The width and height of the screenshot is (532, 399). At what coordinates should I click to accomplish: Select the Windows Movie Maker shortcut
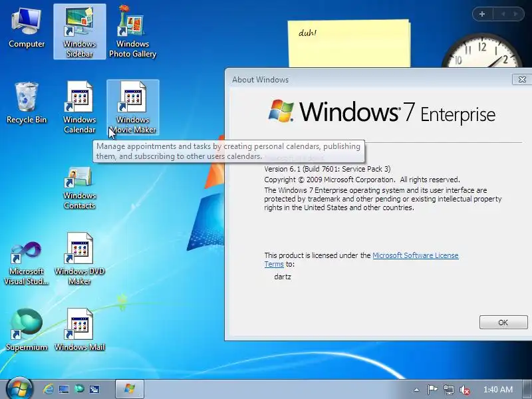(x=132, y=107)
